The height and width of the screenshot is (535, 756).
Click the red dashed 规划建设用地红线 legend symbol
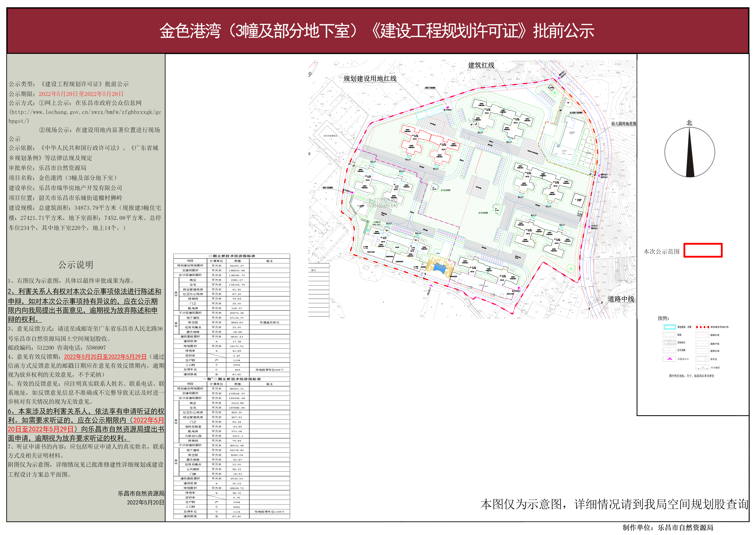coord(702,327)
